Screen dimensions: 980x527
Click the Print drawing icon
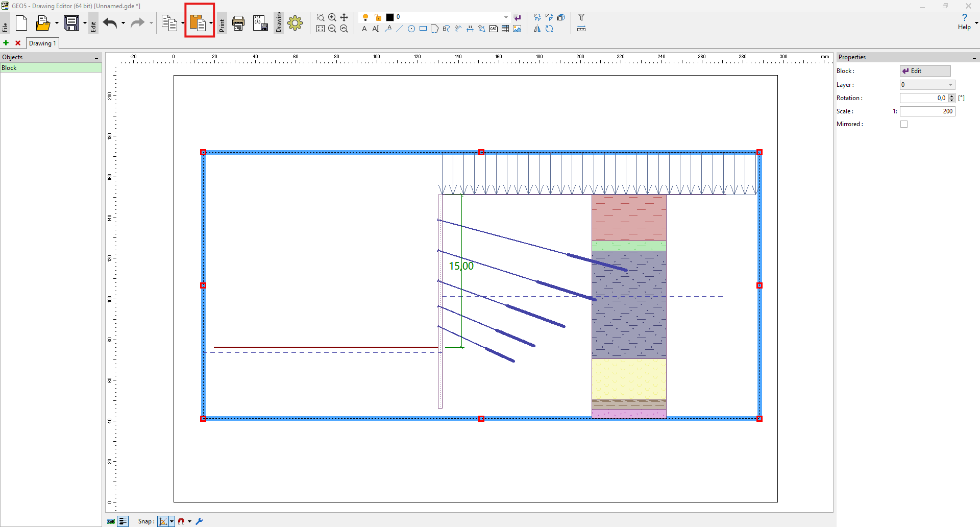pos(238,23)
